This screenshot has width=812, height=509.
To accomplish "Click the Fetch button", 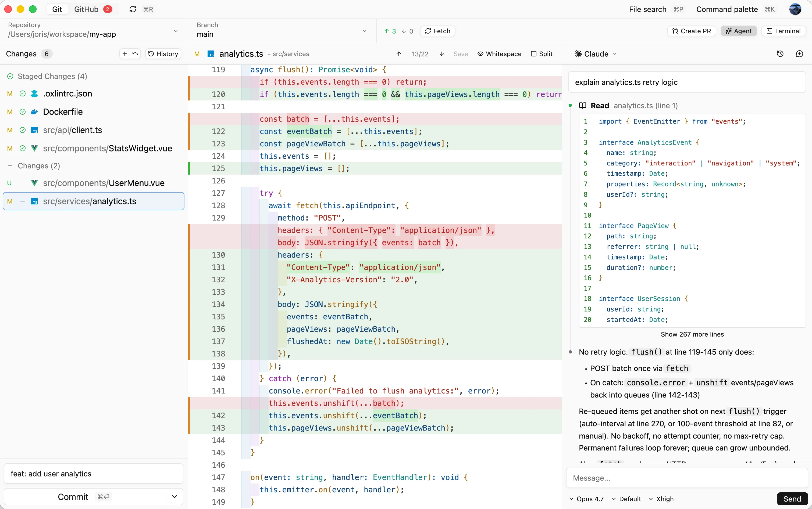I will [x=437, y=31].
